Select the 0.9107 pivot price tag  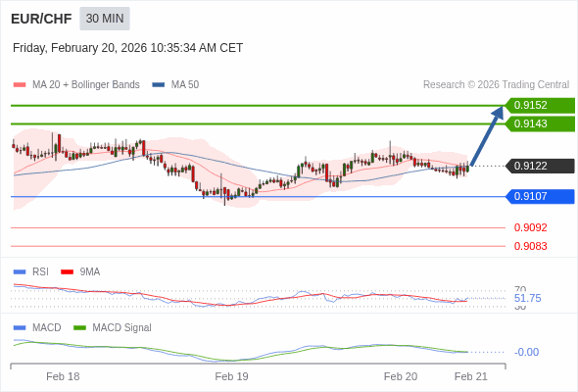pos(540,197)
